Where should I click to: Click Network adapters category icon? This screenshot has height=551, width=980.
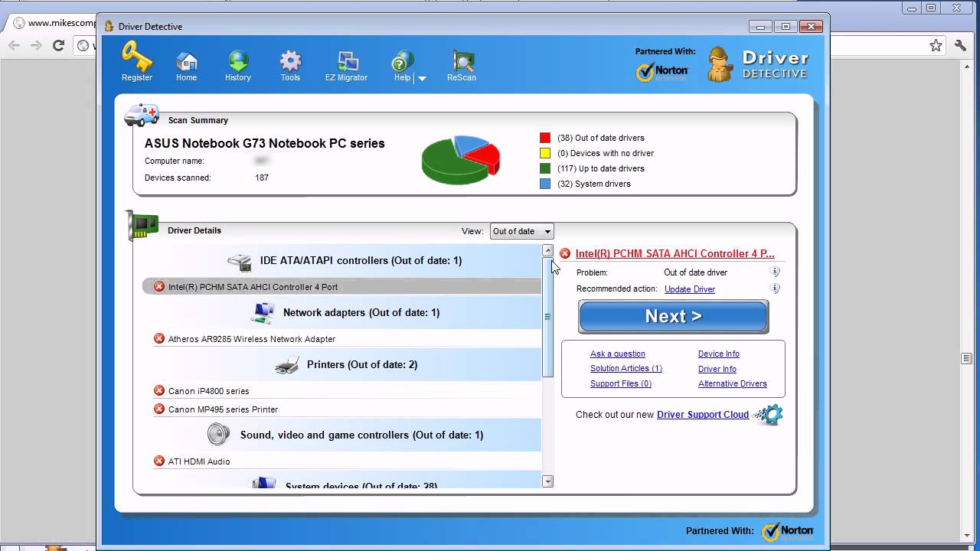263,313
